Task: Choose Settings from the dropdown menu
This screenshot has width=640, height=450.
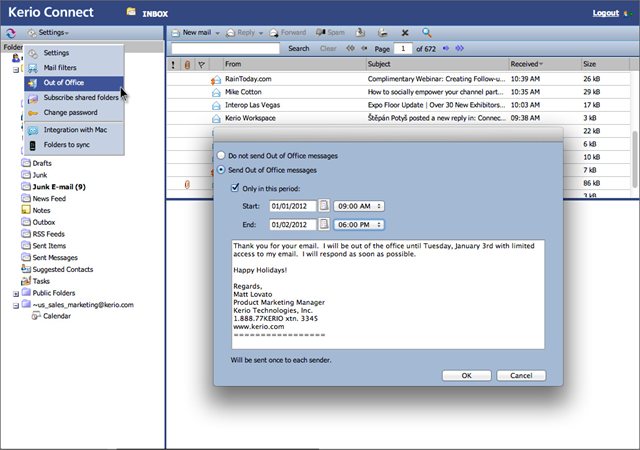Action: coord(74,53)
